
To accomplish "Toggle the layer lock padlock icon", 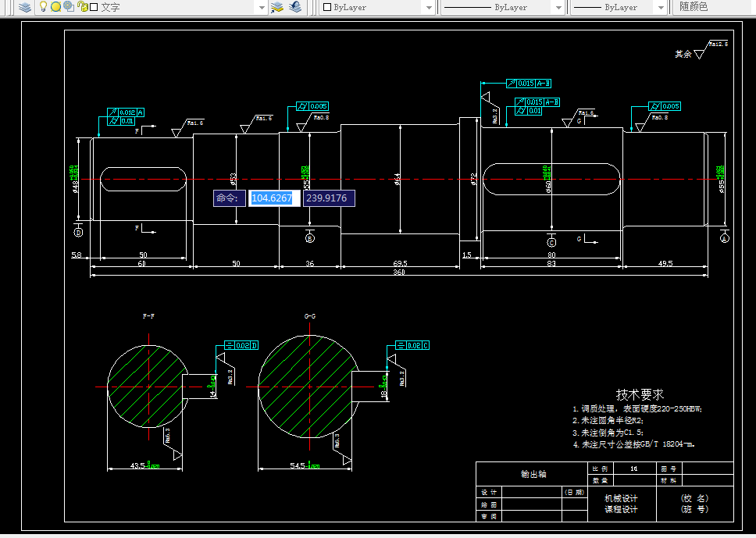I will click(x=82, y=7).
